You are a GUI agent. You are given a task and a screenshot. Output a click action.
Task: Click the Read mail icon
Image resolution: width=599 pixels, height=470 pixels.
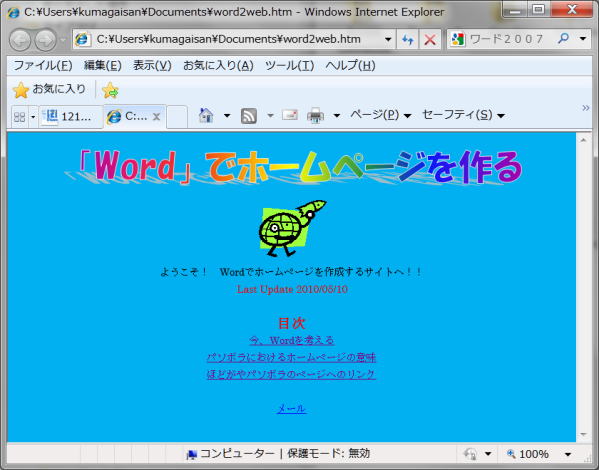pos(290,115)
